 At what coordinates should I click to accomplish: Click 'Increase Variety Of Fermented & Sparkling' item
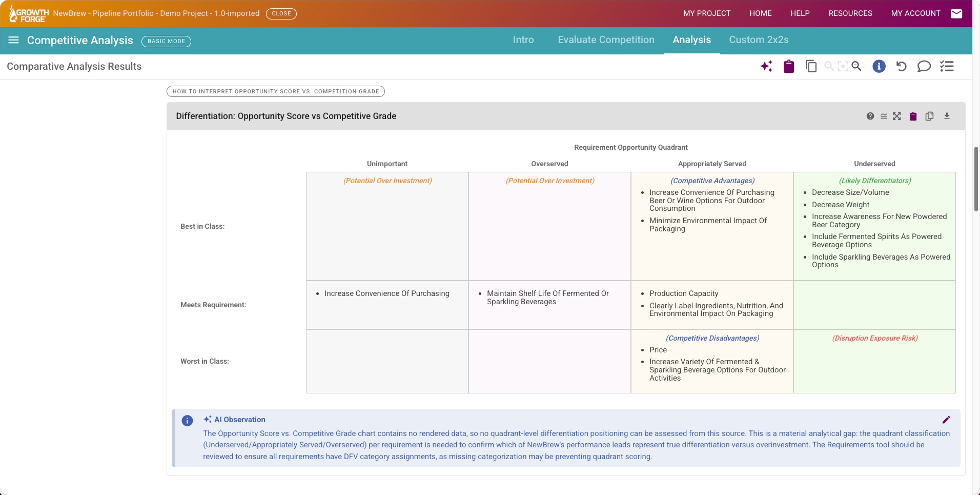pos(717,370)
